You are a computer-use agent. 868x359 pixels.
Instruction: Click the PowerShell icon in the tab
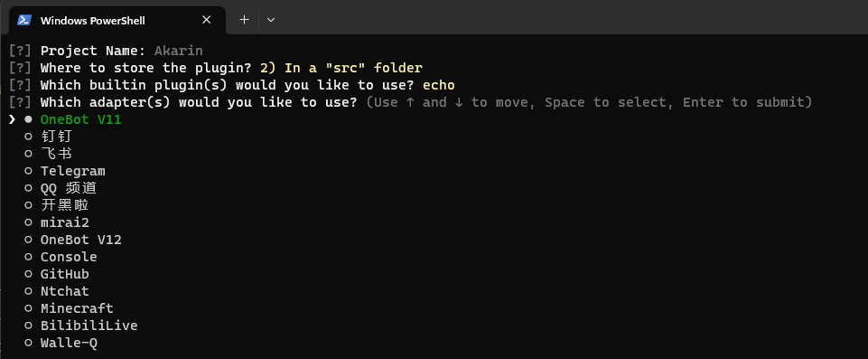click(x=23, y=20)
